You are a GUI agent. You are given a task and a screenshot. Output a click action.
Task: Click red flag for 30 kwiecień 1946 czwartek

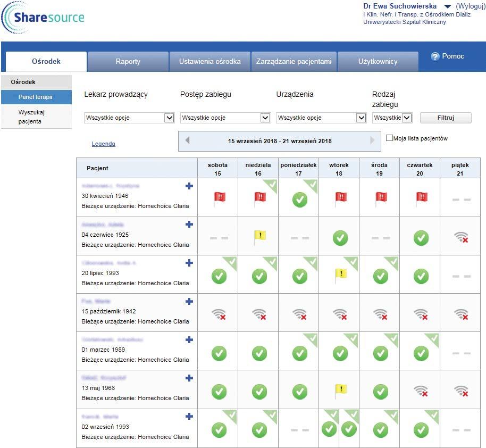(x=421, y=199)
